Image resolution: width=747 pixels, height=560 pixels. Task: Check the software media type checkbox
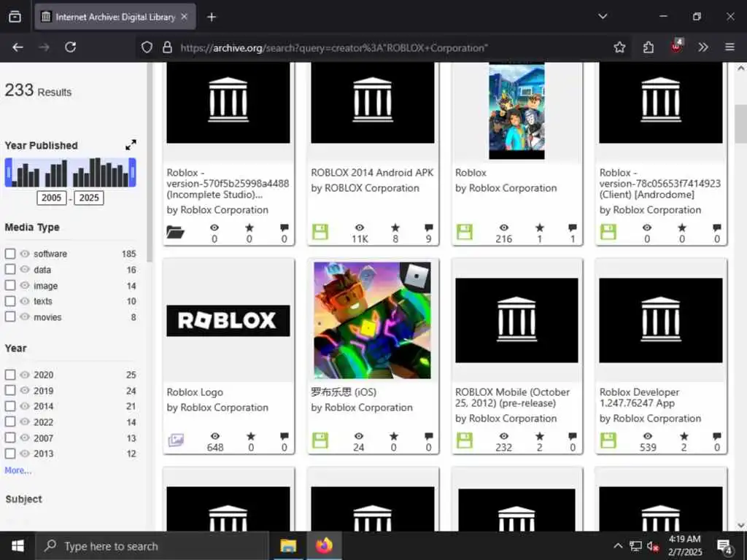[x=10, y=253]
